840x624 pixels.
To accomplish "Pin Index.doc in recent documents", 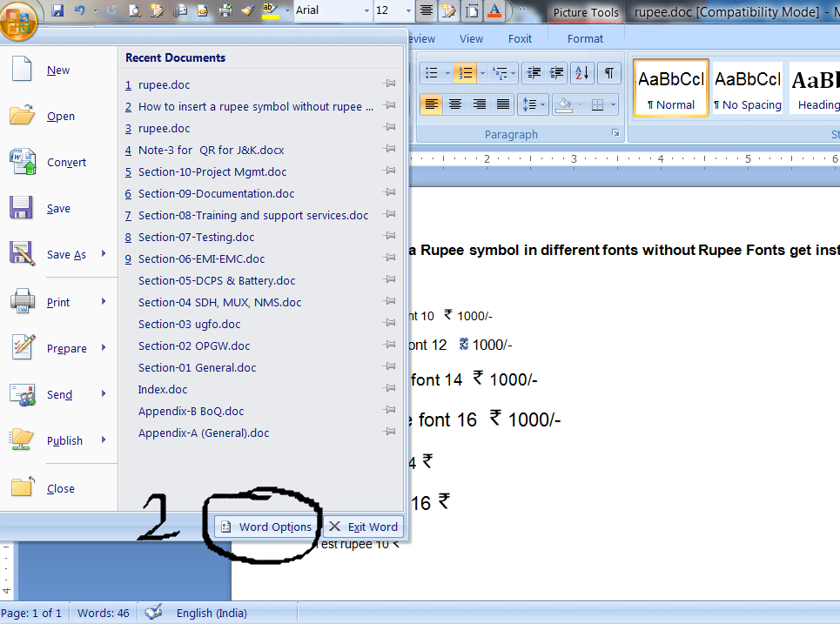I will [390, 388].
